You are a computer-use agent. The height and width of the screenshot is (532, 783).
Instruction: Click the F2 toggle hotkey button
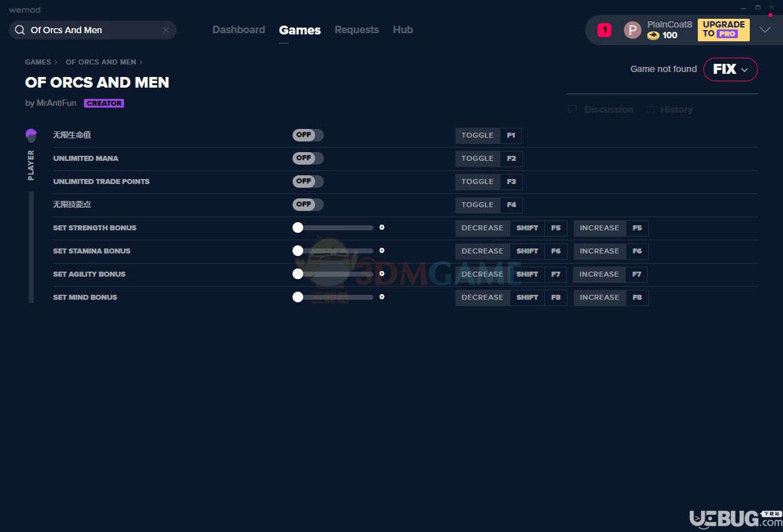[x=489, y=158]
